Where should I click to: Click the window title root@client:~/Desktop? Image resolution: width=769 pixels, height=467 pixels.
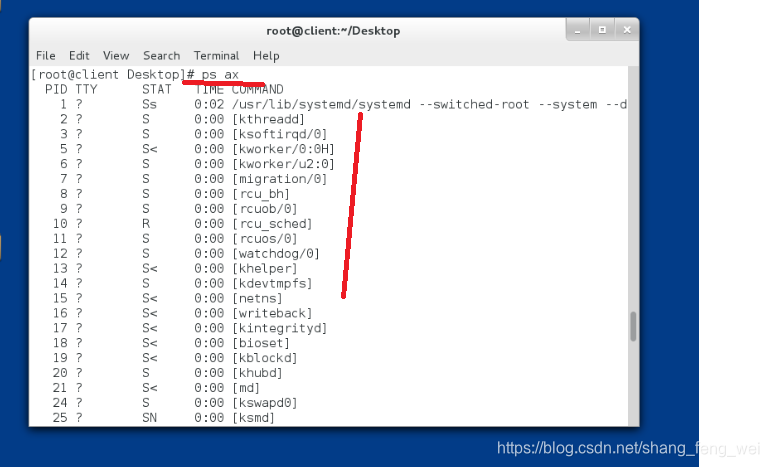click(x=333, y=31)
